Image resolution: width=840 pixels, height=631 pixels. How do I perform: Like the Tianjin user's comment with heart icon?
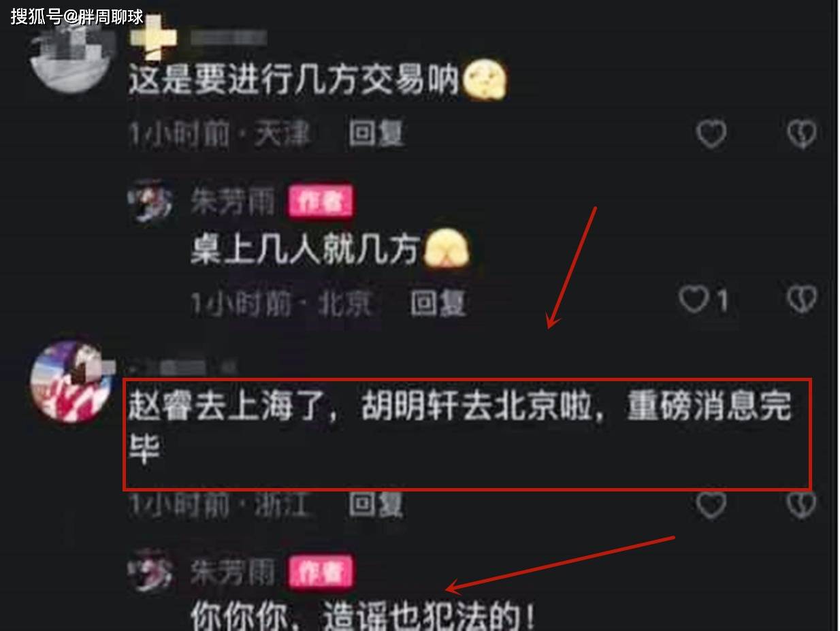tap(711, 134)
